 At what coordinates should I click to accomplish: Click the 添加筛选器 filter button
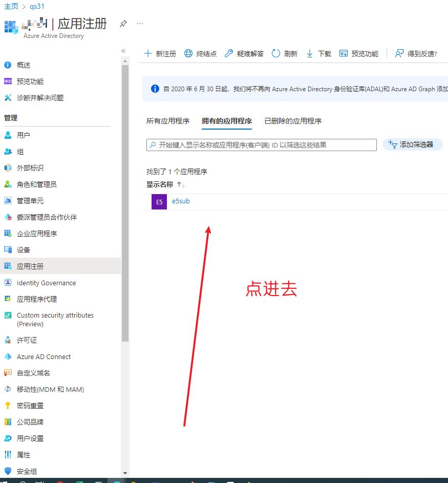coord(412,144)
